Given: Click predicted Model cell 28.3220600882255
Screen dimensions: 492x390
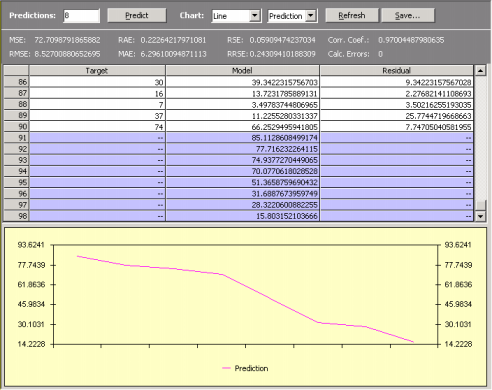Looking at the screenshot, I should [242, 205].
